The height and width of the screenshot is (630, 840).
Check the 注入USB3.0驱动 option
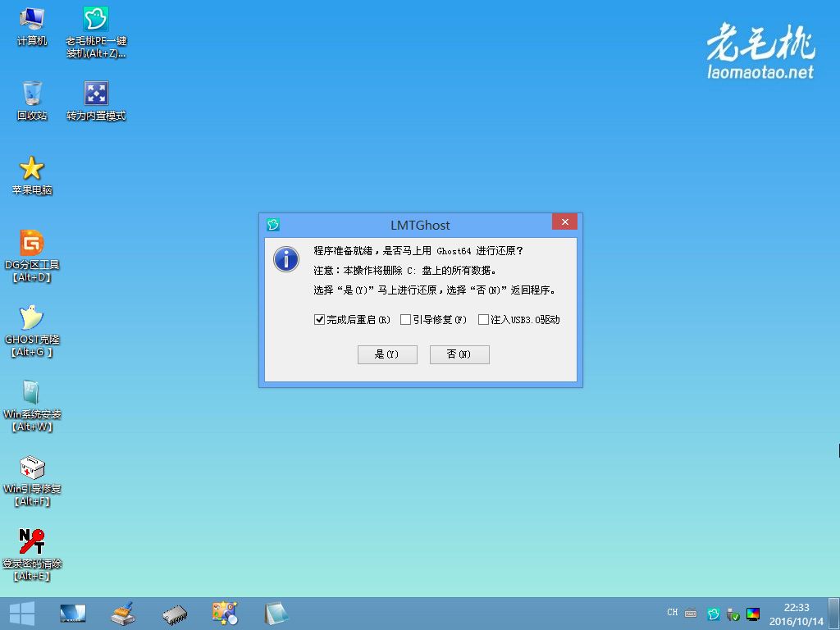pyautogui.click(x=483, y=320)
